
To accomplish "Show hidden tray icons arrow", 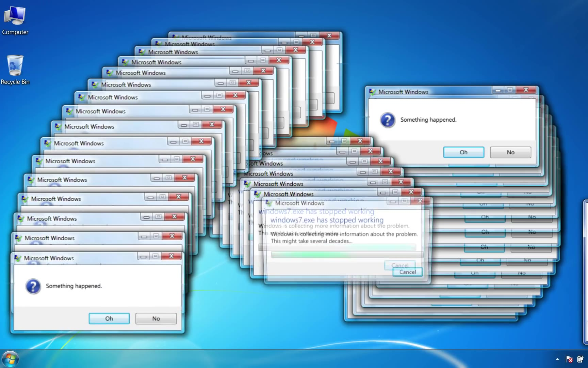I will 557,359.
